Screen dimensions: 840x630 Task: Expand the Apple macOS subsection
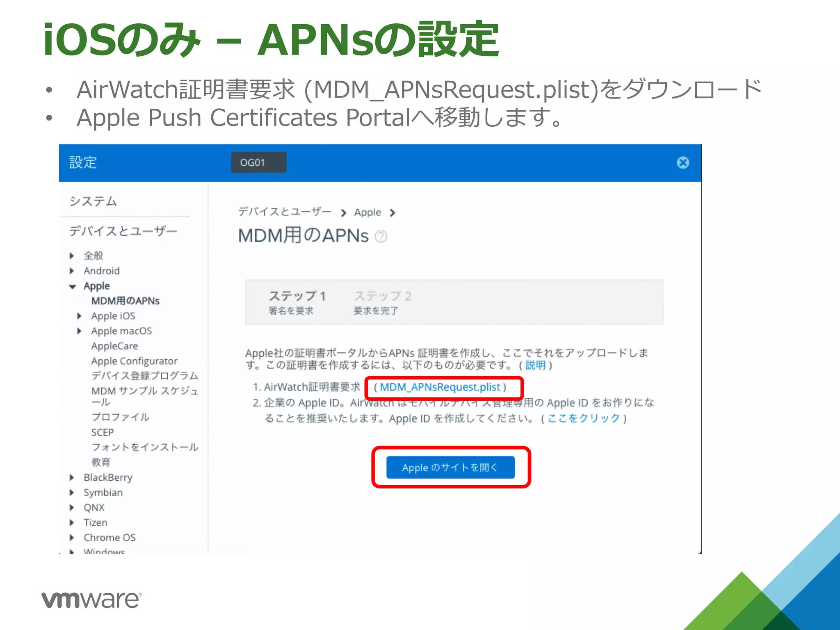79,331
